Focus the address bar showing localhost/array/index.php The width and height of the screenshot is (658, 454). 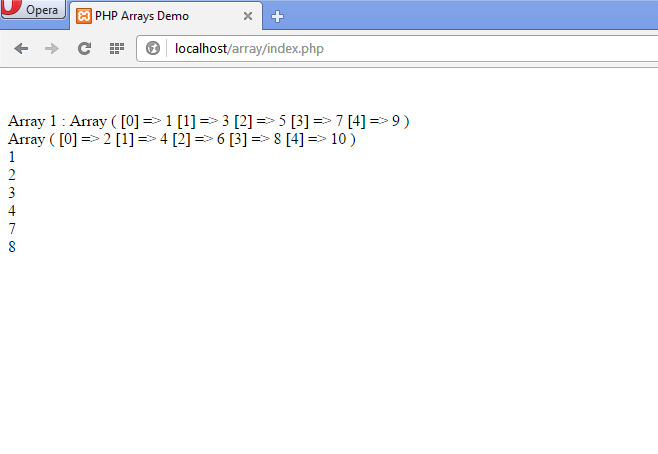pos(397,49)
